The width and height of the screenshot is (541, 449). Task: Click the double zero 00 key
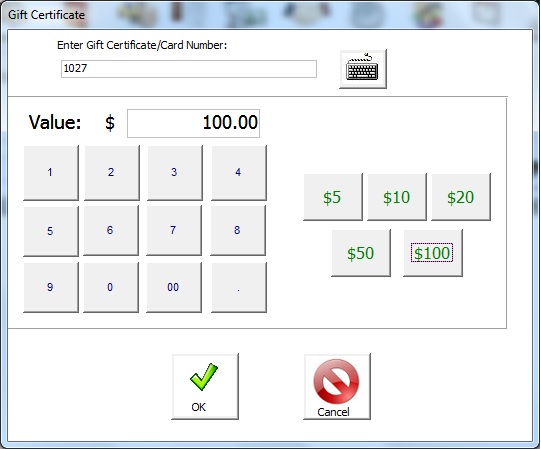click(174, 287)
